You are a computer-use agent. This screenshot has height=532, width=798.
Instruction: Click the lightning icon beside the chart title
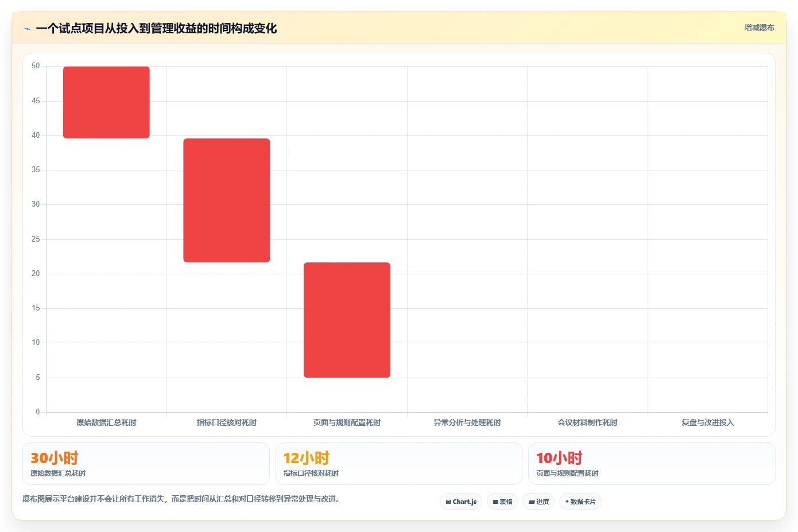(27, 29)
